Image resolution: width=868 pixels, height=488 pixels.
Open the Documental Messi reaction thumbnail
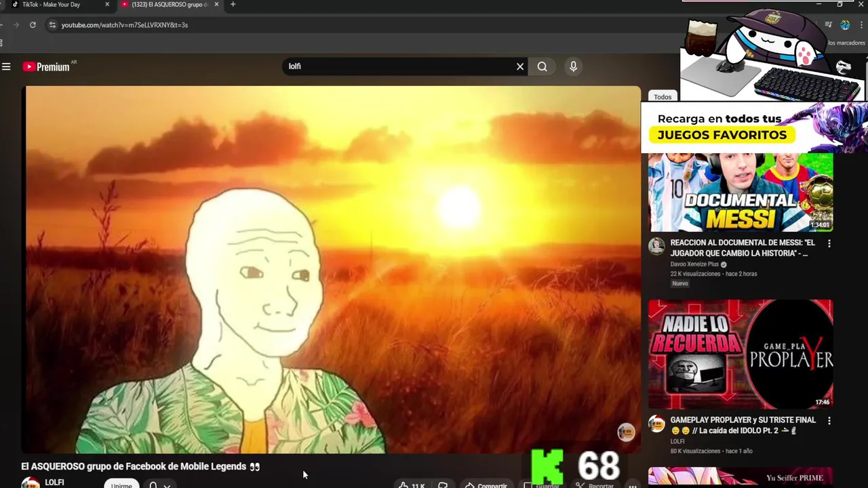[741, 192]
